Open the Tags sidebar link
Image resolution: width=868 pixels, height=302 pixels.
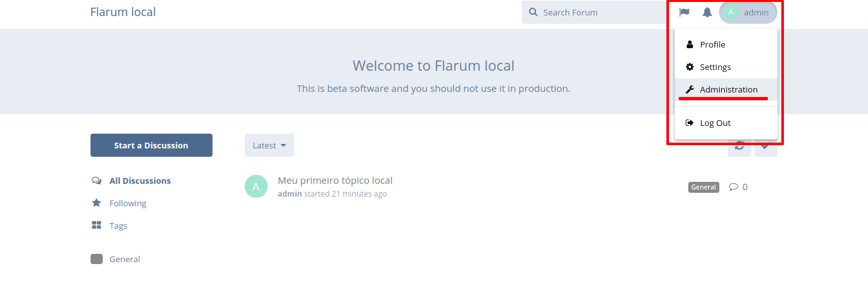pyautogui.click(x=109, y=226)
